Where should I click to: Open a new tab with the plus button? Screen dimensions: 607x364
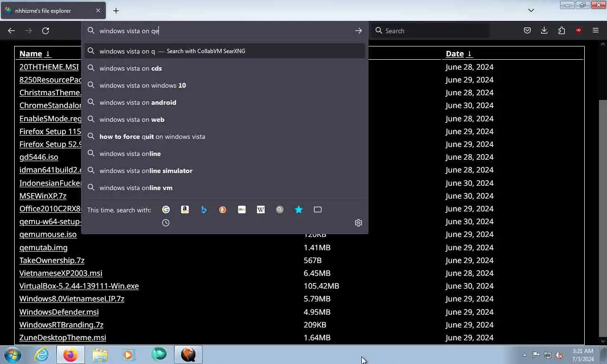tap(116, 10)
